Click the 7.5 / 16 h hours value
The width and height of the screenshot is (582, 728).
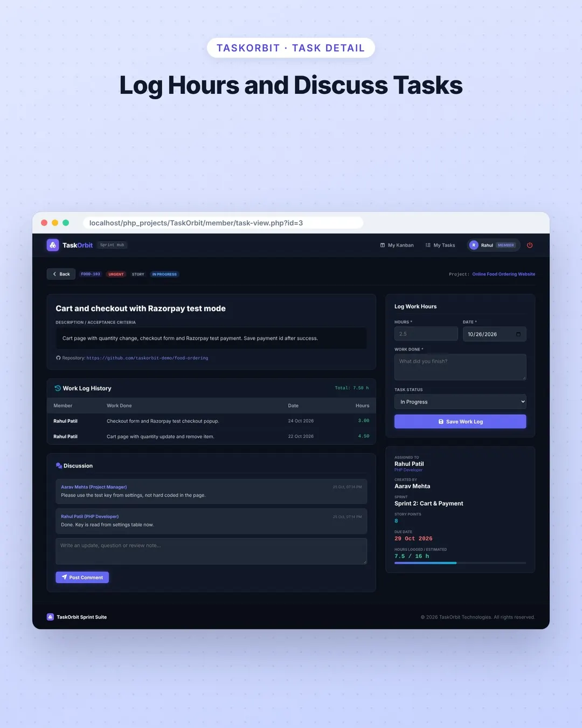412,556
